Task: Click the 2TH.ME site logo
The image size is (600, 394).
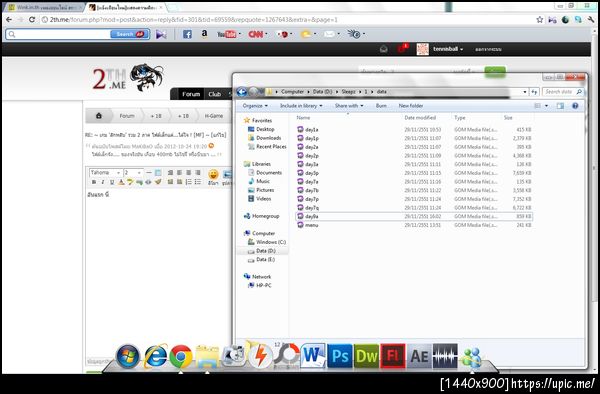Action: click(127, 78)
